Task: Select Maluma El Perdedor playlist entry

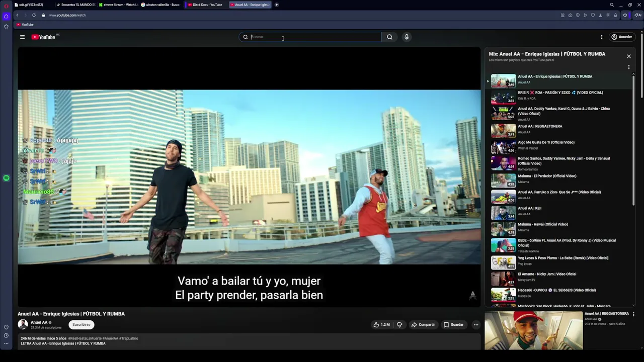Action: pyautogui.click(x=558, y=179)
